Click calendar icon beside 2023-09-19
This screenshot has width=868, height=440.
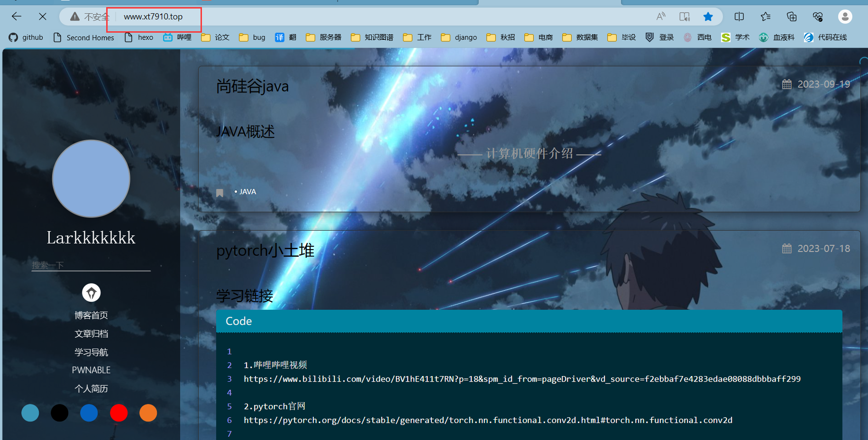[x=787, y=84]
